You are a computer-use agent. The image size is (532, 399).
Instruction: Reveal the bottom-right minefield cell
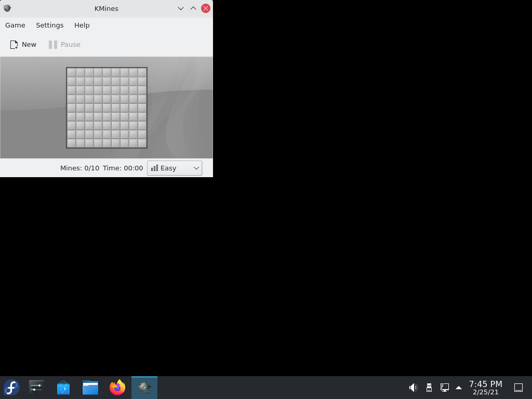point(142,143)
